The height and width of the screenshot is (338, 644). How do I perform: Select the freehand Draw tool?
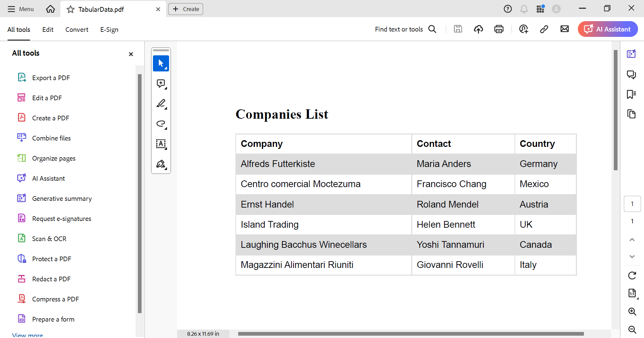(x=161, y=124)
